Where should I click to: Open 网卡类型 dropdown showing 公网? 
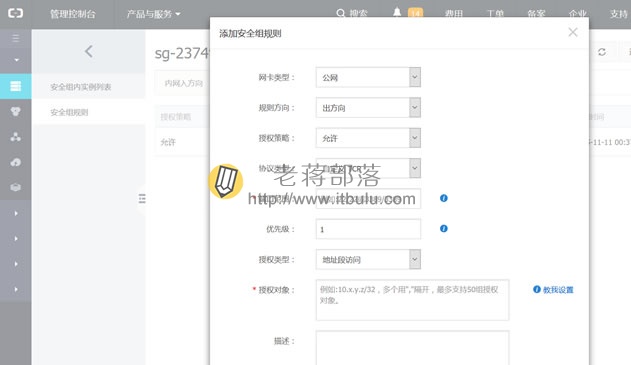pyautogui.click(x=368, y=77)
